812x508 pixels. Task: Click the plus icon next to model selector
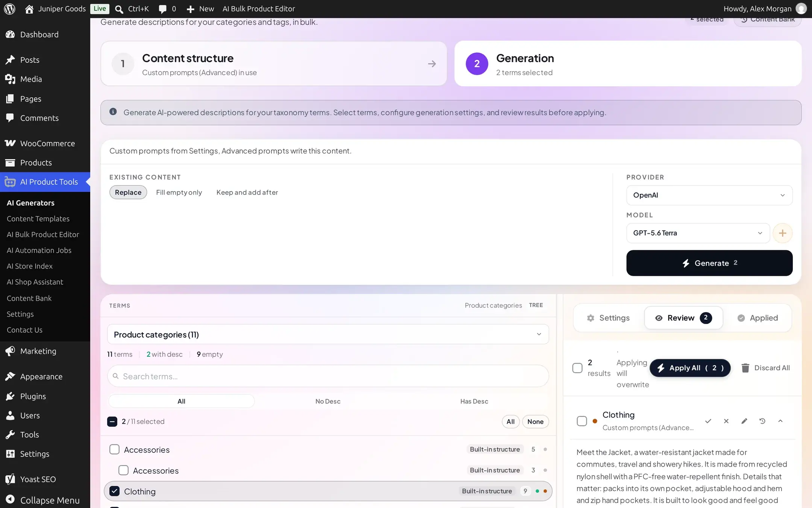(782, 233)
